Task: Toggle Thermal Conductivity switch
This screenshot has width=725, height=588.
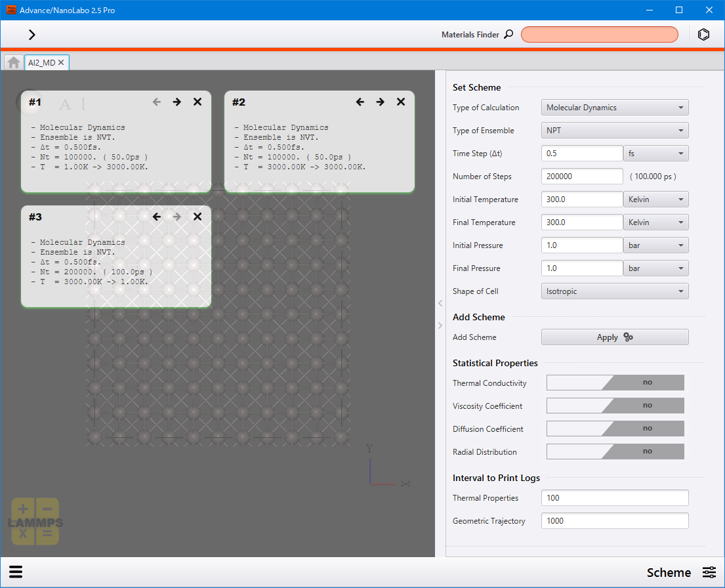Action: tap(615, 383)
